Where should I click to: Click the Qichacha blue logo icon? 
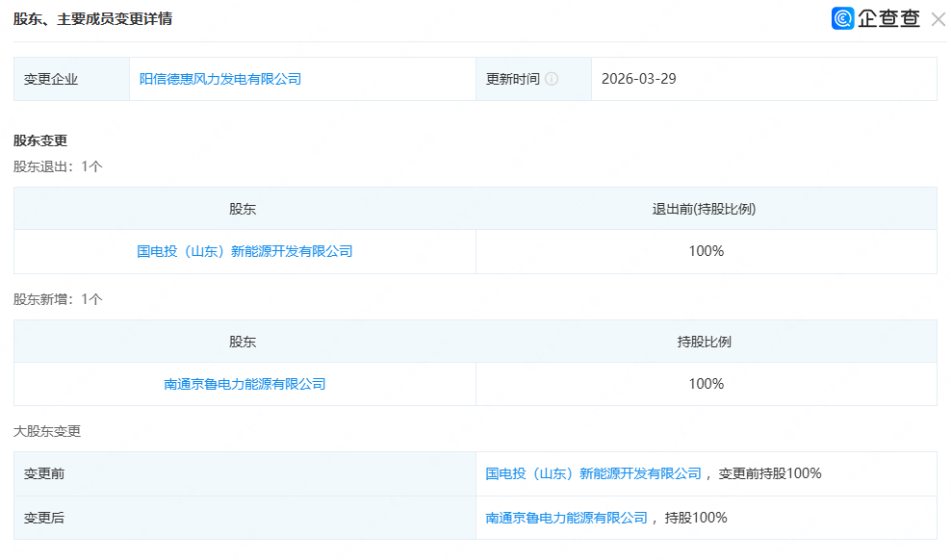(843, 18)
